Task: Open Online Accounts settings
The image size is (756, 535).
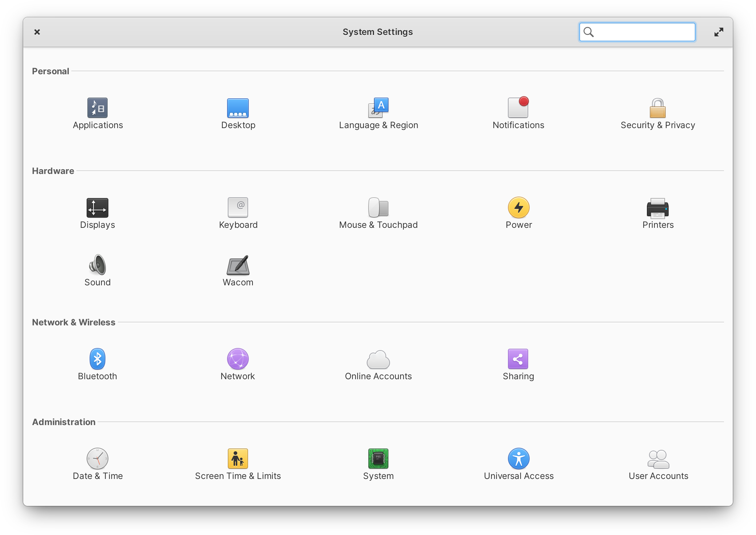Action: (x=377, y=364)
